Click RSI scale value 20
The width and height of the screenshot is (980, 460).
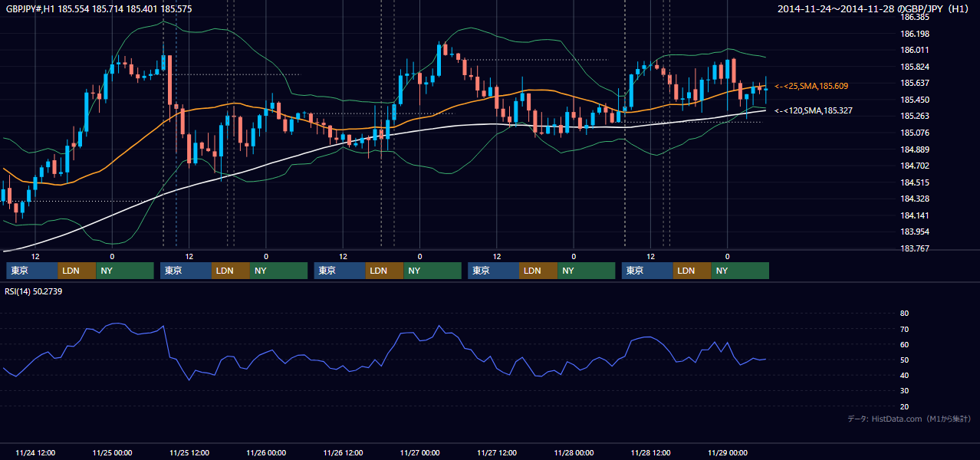(905, 406)
